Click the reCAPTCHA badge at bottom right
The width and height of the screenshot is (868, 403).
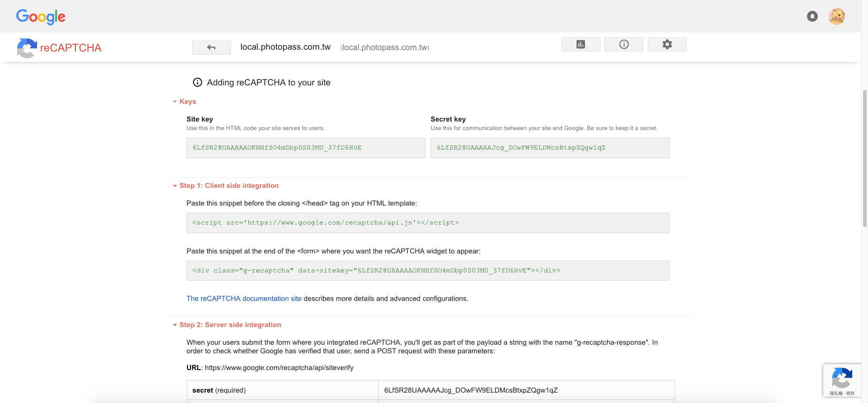click(x=842, y=380)
